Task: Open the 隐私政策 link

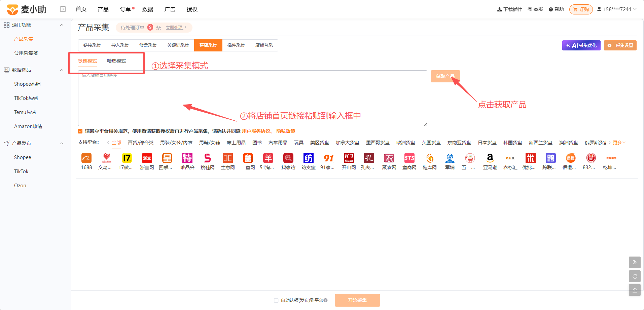Action: (x=286, y=131)
